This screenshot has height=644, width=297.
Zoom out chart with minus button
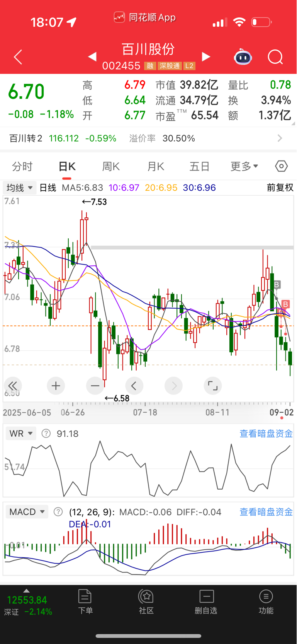[x=95, y=386]
